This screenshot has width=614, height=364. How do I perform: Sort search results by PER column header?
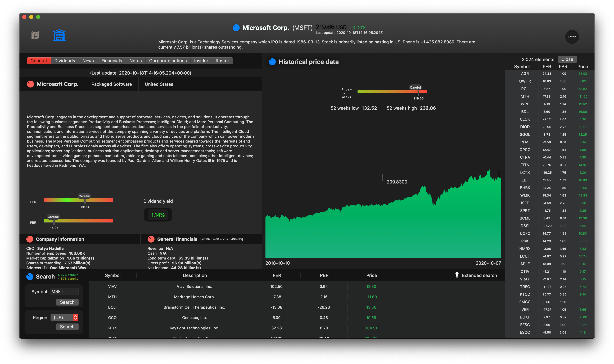277,275
